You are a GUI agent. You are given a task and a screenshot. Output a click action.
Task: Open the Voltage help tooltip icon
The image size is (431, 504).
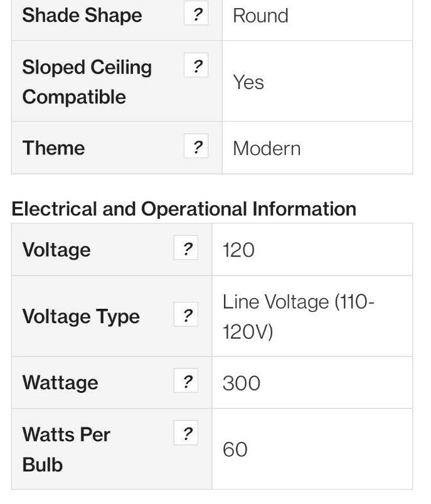[186, 248]
